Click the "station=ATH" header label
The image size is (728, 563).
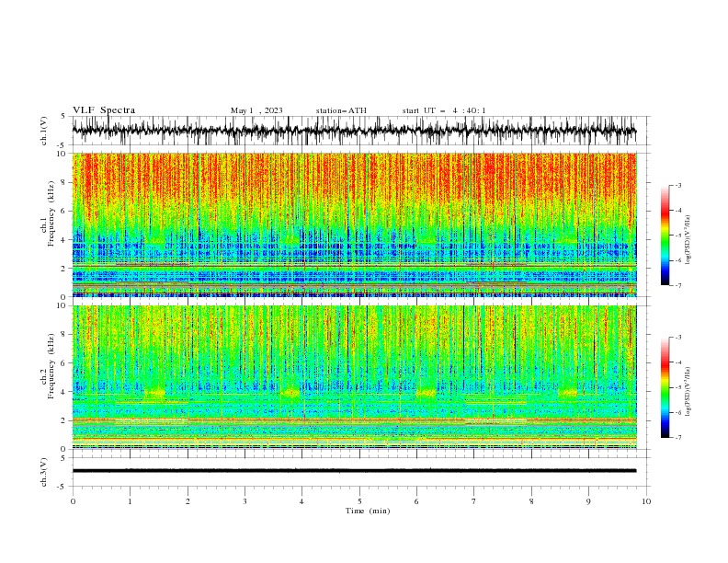click(341, 110)
